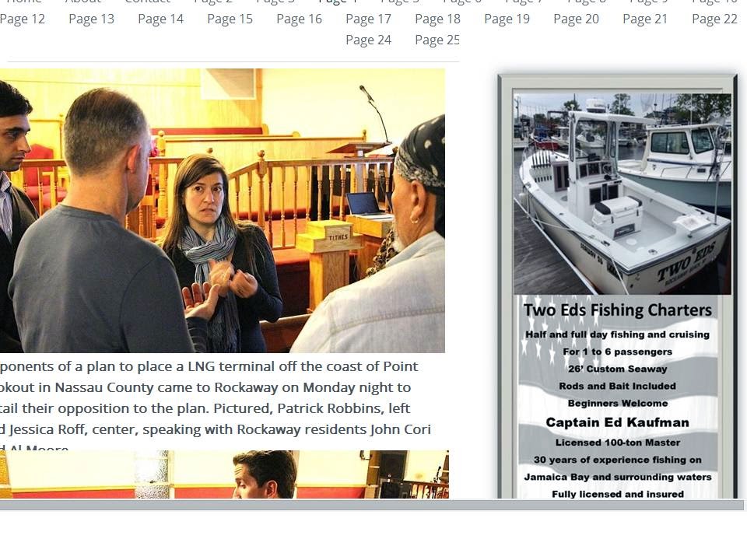Click '26' Custom Seaway' ad line
Screen dimensions: 747x560
[x=617, y=369]
